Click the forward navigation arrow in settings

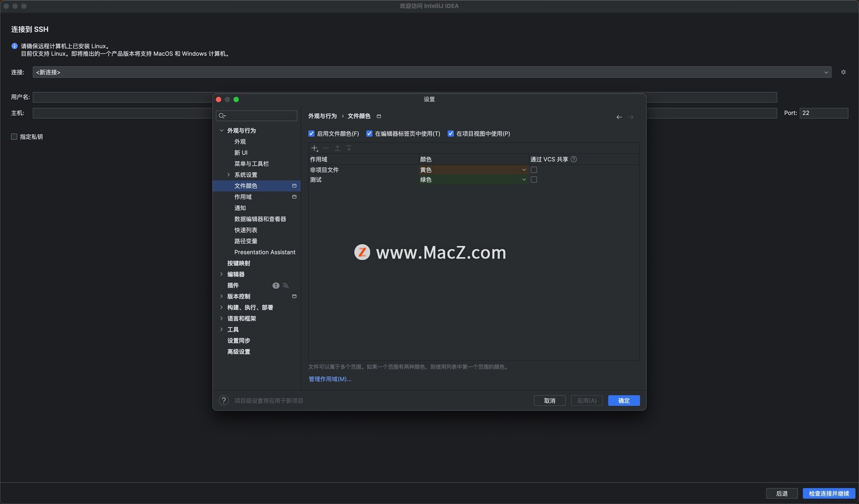pyautogui.click(x=631, y=117)
